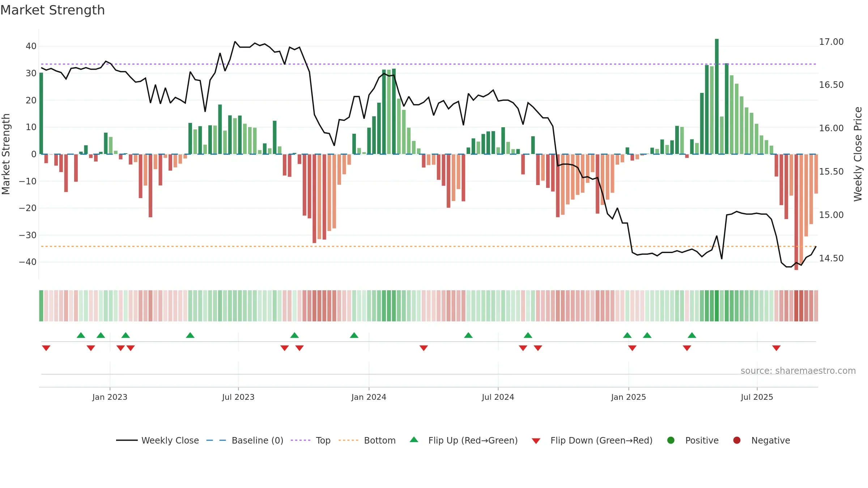This screenshot has height=488, width=868.
Task: Click the 30 left axis tick label
Action: pos(31,73)
